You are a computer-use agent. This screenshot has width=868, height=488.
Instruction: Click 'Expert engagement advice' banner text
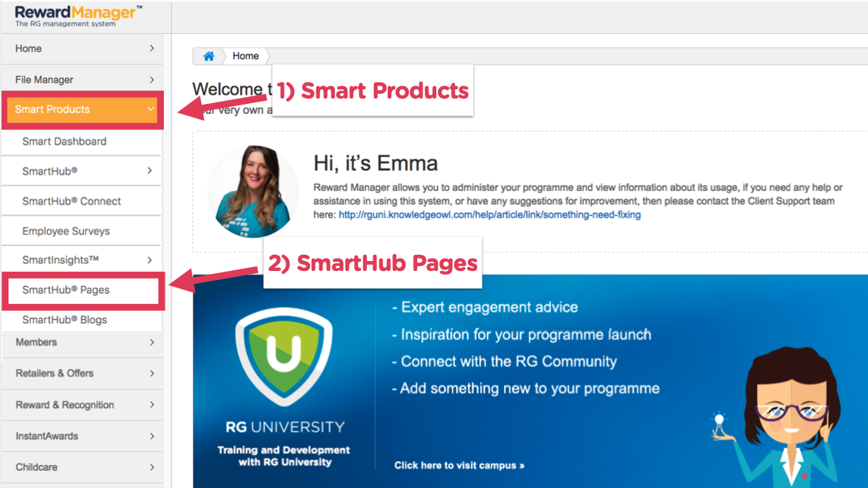point(485,307)
